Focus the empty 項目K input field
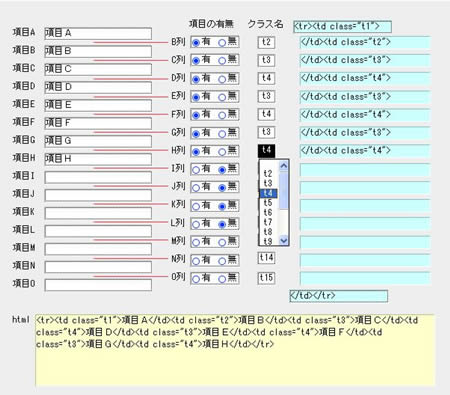This screenshot has height=395, width=450. (98, 213)
